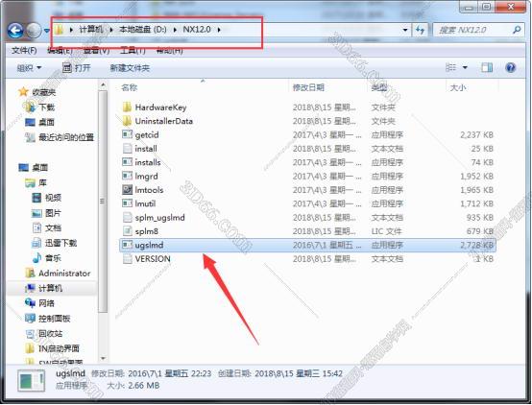532x405 pixels.
Task: Sort by the 名称 column header
Action: (130, 87)
